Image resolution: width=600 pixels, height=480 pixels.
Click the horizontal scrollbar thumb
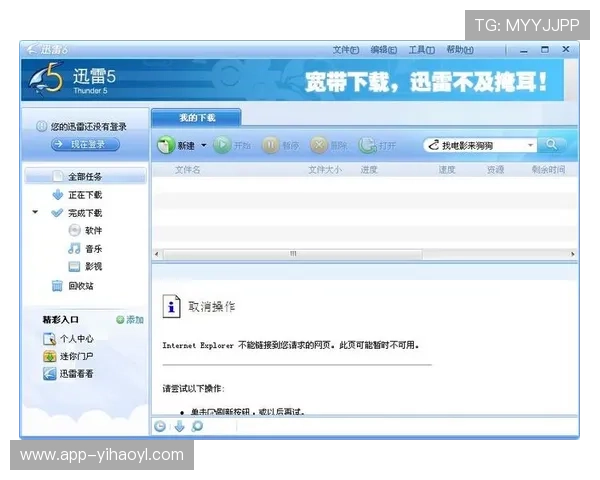(x=293, y=254)
